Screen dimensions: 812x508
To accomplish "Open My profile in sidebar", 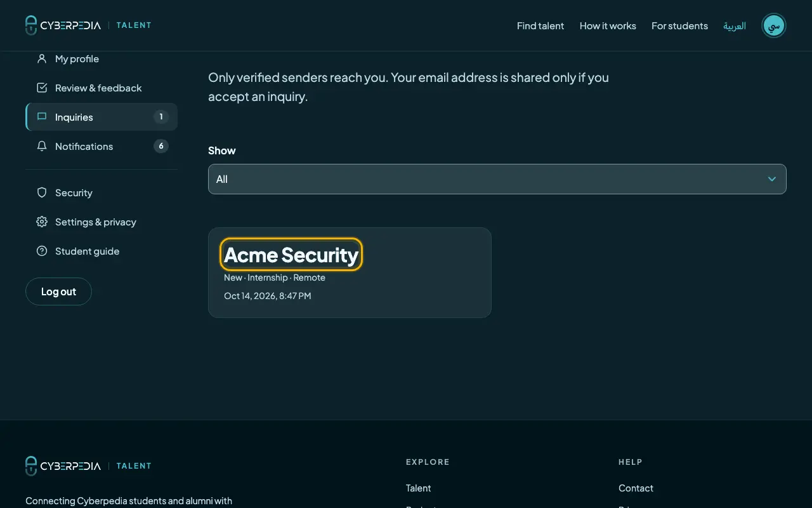I will click(x=101, y=58).
